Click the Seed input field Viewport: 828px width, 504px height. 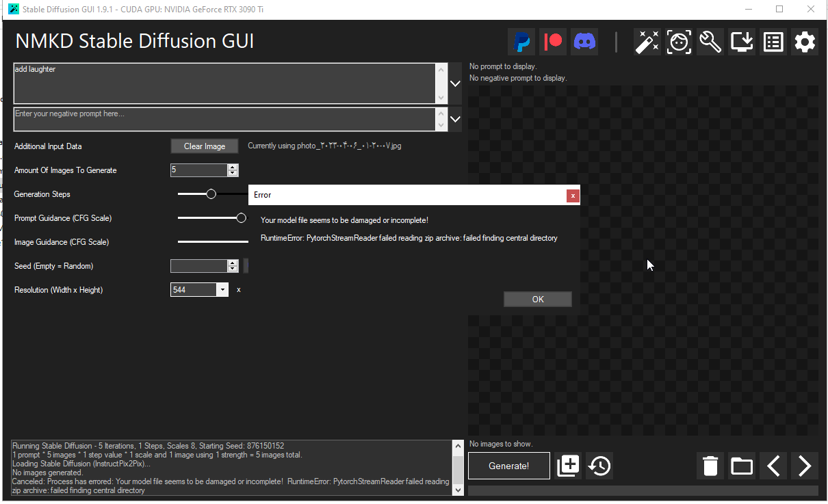coord(198,266)
